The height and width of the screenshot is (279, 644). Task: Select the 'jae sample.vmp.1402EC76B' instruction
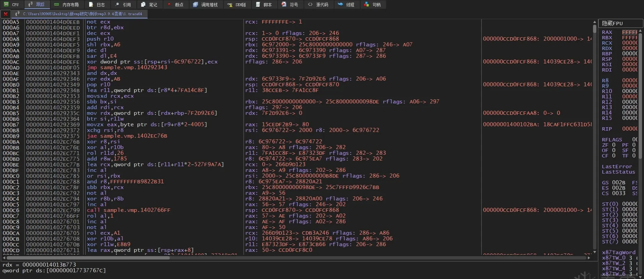click(127, 136)
